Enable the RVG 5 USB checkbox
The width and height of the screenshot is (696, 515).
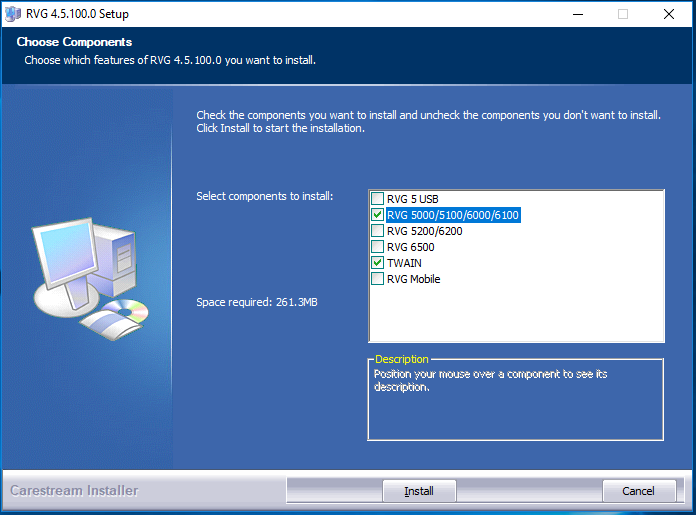pos(377,199)
